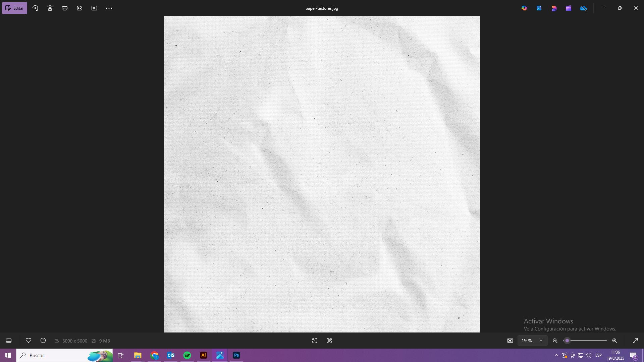Open Copilot from the title bar
This screenshot has height=362, width=644.
pos(524,8)
